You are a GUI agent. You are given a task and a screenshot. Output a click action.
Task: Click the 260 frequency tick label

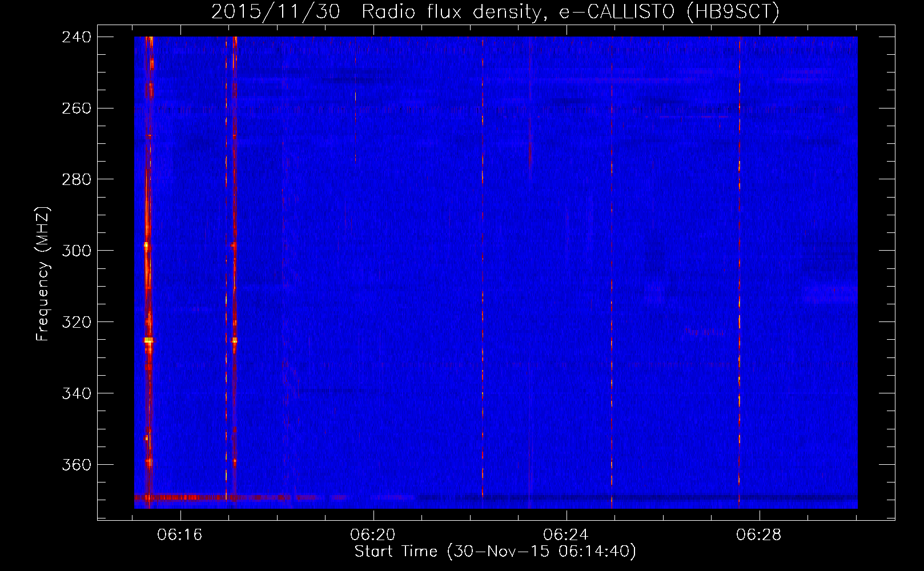pyautogui.click(x=77, y=108)
